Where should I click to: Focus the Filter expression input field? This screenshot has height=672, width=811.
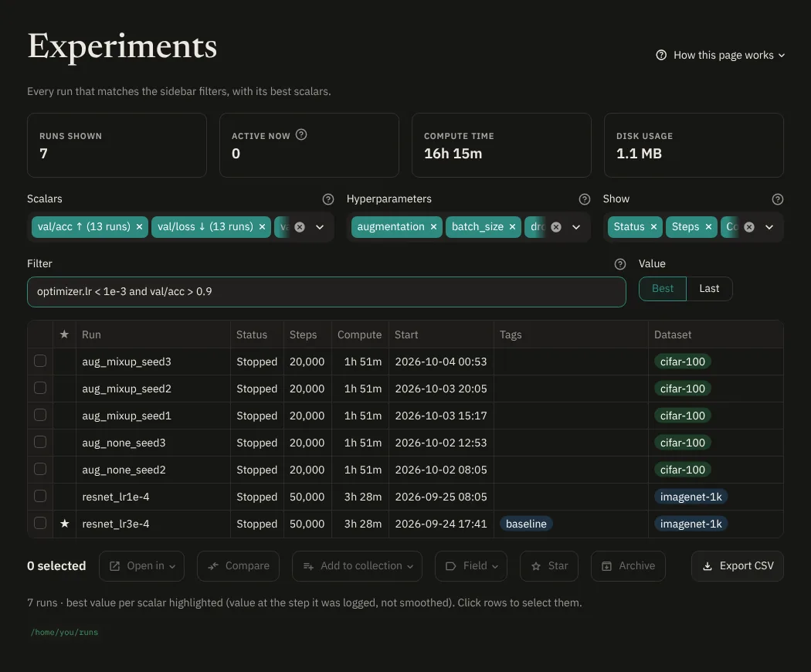click(x=327, y=292)
